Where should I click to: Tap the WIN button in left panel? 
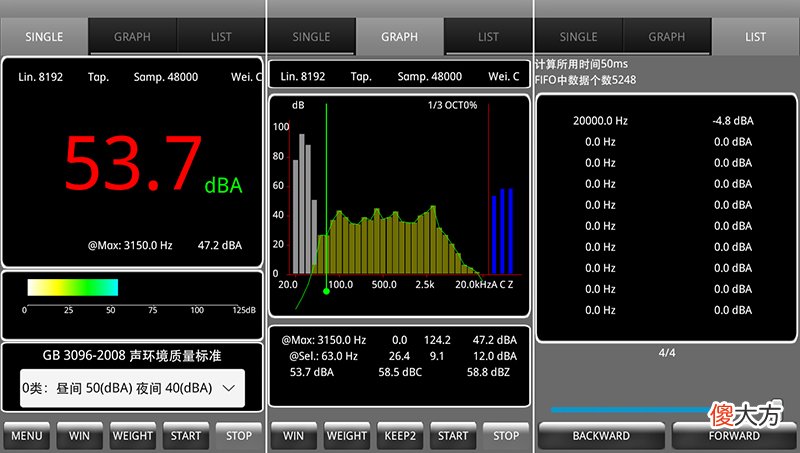coord(80,436)
